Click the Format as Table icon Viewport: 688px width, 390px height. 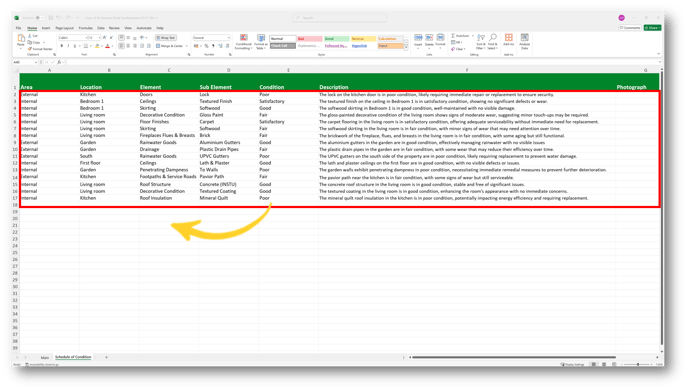(261, 42)
